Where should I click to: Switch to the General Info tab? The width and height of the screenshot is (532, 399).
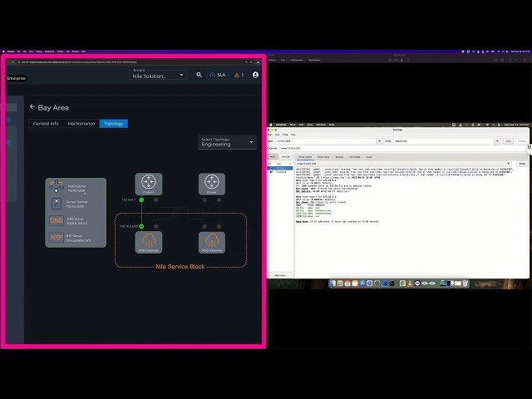(46, 124)
